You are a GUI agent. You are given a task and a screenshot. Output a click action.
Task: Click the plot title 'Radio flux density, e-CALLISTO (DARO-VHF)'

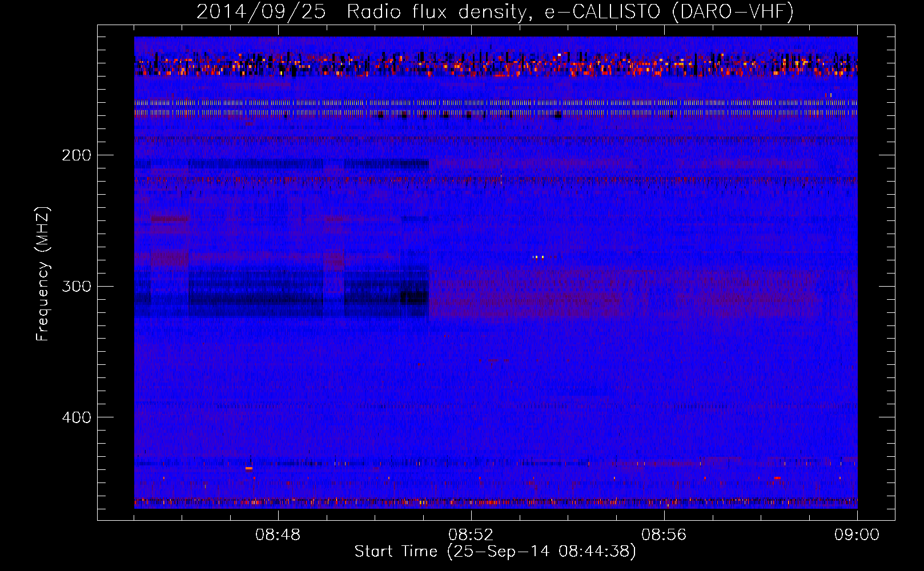pos(570,12)
